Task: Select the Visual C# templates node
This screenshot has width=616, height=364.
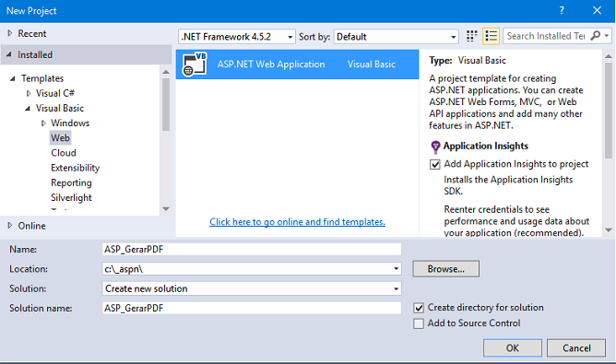Action: pyautogui.click(x=55, y=93)
